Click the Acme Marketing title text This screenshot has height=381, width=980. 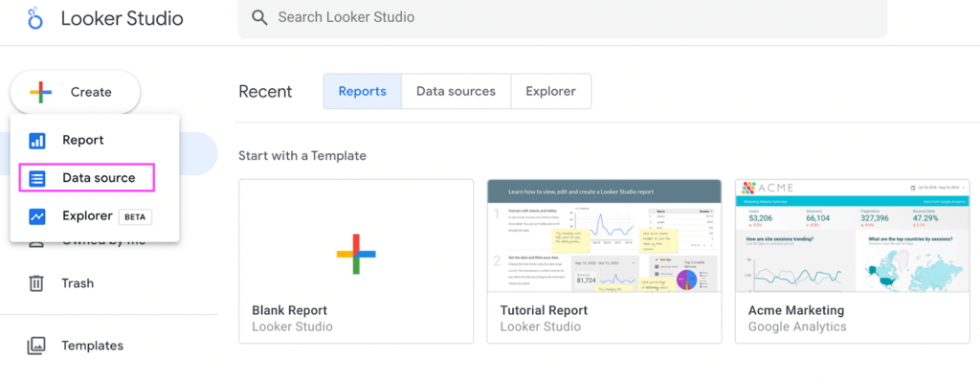pyautogui.click(x=796, y=310)
